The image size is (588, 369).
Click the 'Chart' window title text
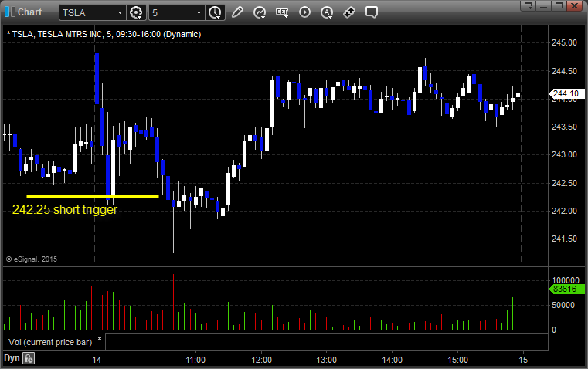click(x=30, y=12)
